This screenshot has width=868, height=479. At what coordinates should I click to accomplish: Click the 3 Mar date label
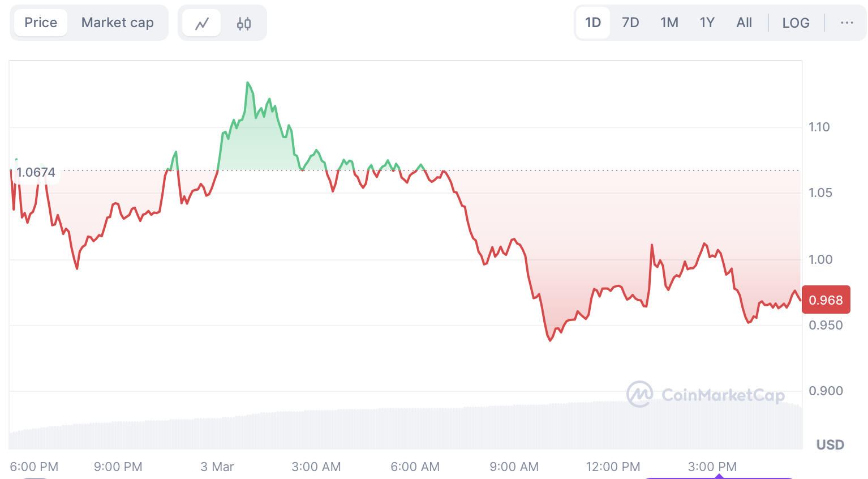[x=217, y=467]
